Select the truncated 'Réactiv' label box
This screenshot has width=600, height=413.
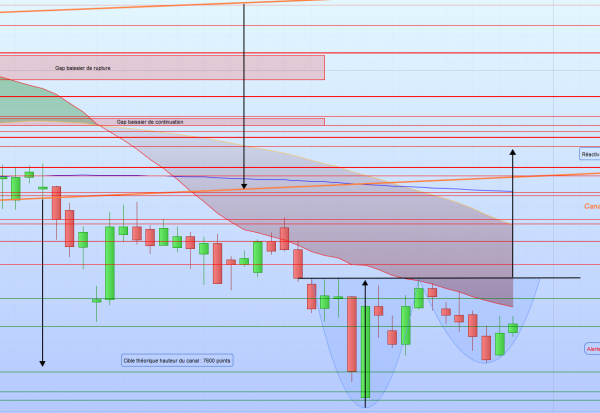pos(590,154)
